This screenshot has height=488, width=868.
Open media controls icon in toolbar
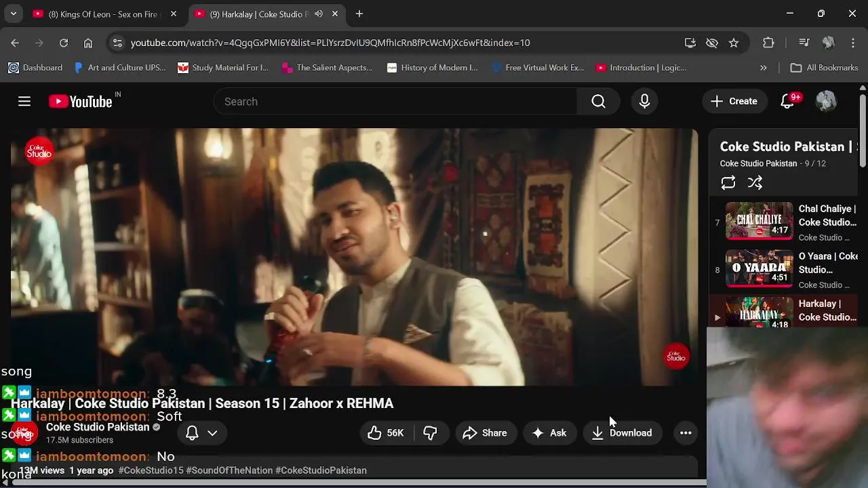coord(804,43)
